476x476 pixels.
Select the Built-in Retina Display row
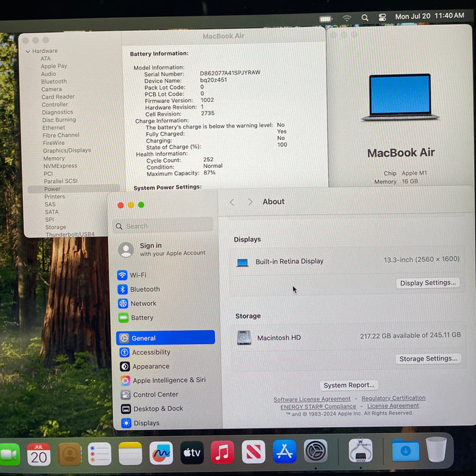(347, 260)
